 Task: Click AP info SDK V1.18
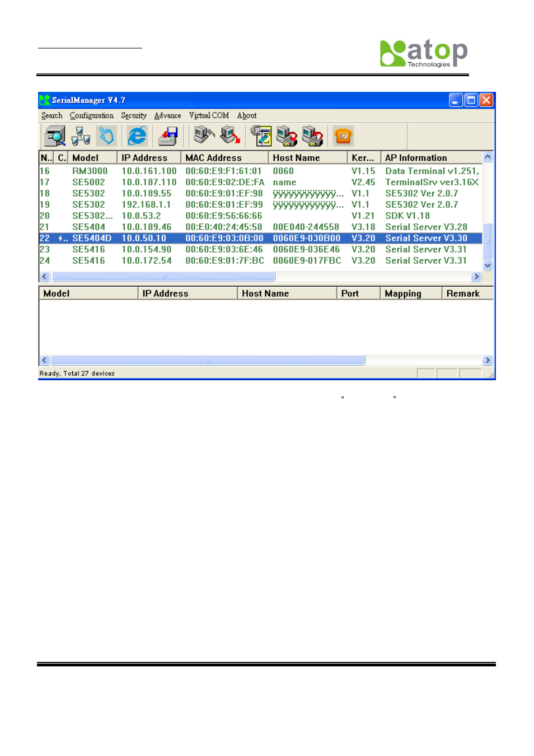tap(407, 216)
